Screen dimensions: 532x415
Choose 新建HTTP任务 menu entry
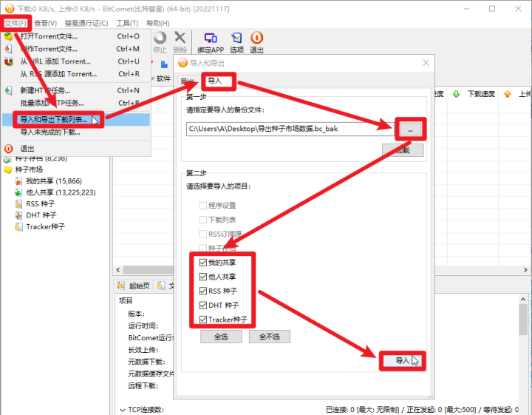76,90
